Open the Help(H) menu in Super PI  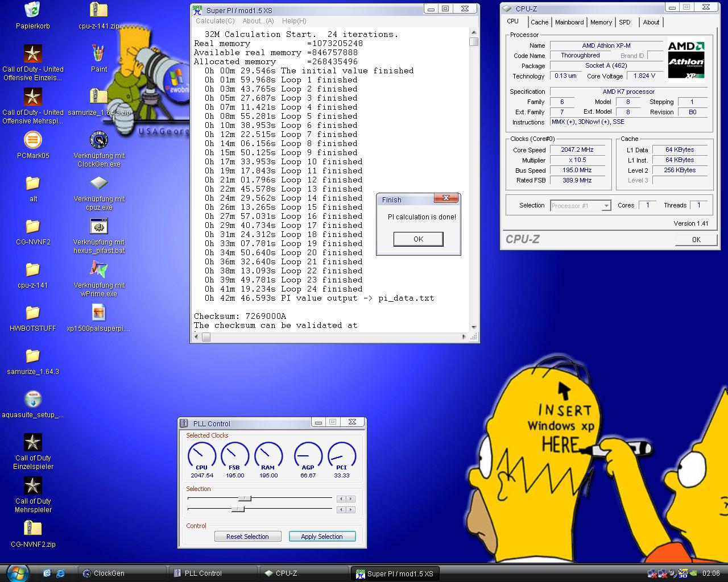point(294,20)
